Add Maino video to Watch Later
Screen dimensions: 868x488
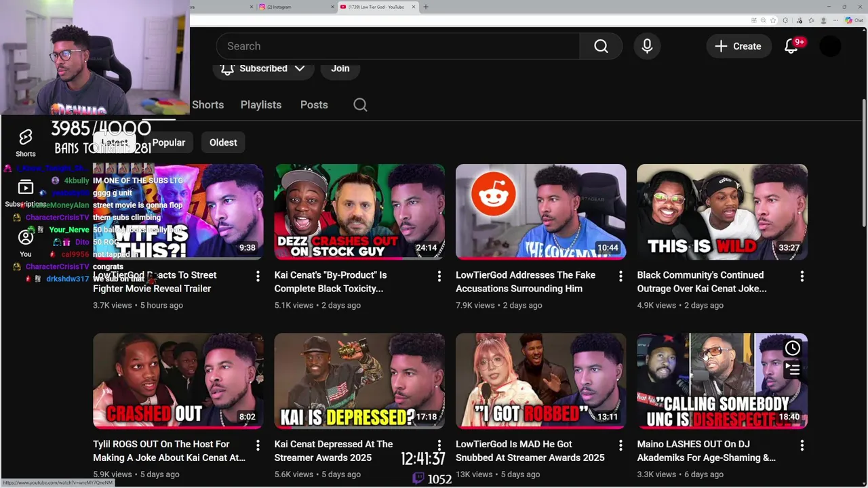pos(793,348)
